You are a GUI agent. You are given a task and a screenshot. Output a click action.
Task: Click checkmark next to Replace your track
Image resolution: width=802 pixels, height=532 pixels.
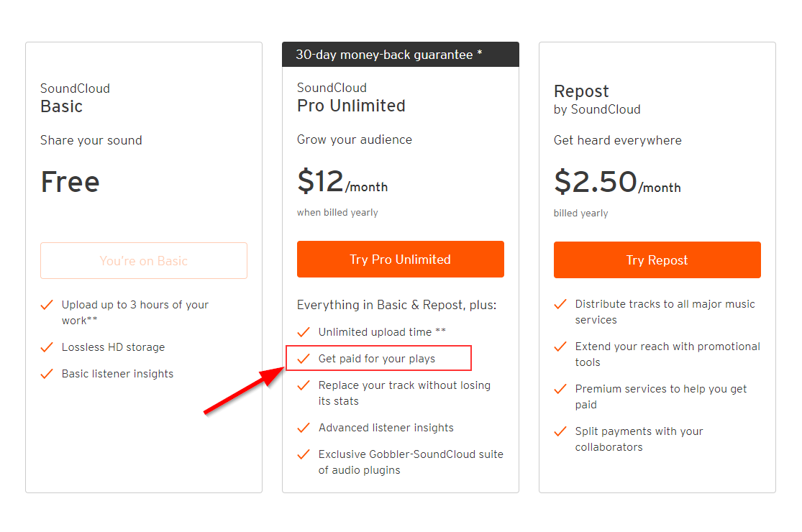(304, 385)
